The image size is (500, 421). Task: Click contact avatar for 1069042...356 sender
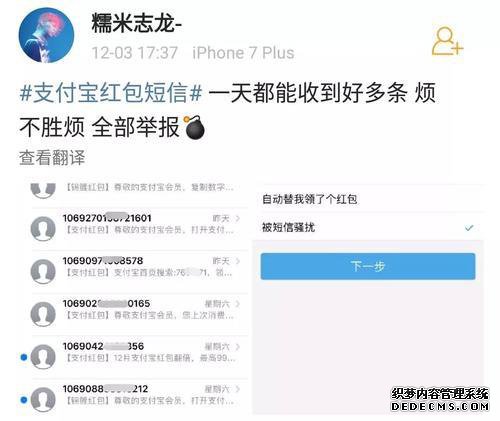pos(43,357)
